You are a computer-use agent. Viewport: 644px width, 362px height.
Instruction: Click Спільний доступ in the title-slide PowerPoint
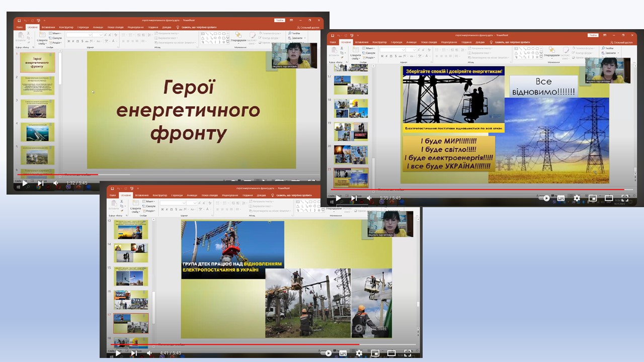(x=309, y=27)
